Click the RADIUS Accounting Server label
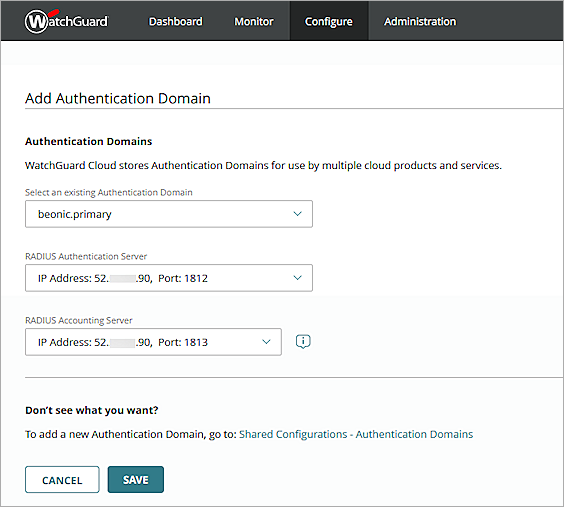The image size is (564, 507). [79, 320]
